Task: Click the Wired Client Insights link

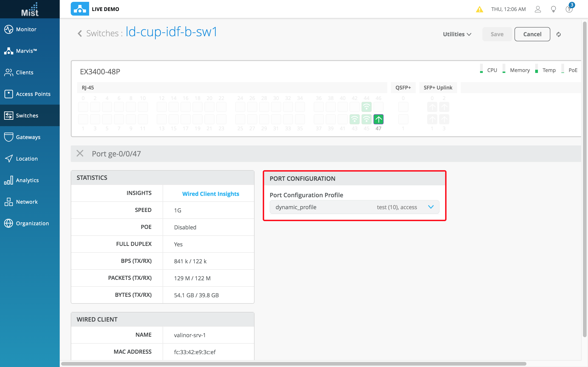Action: click(x=210, y=194)
